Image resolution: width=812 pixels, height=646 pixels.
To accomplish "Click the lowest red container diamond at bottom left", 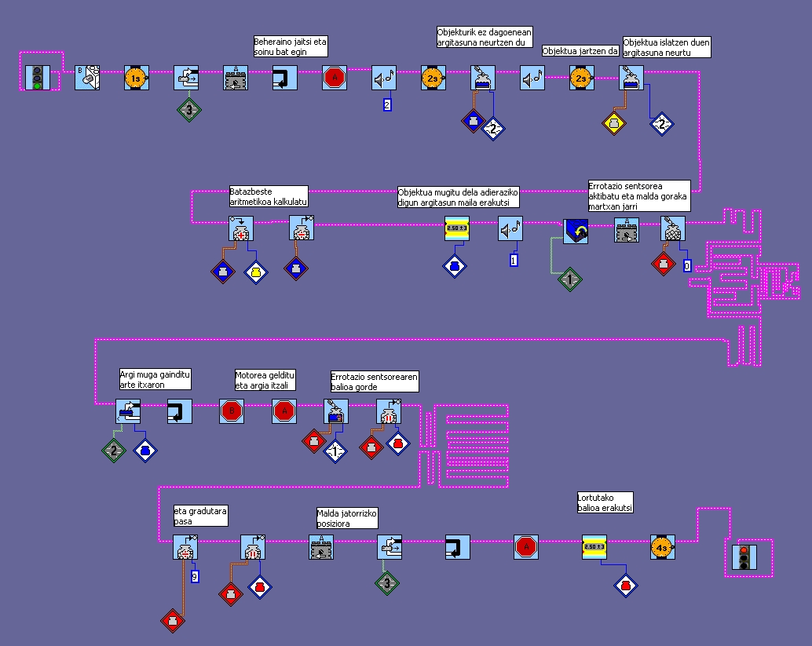I will 173,621.
